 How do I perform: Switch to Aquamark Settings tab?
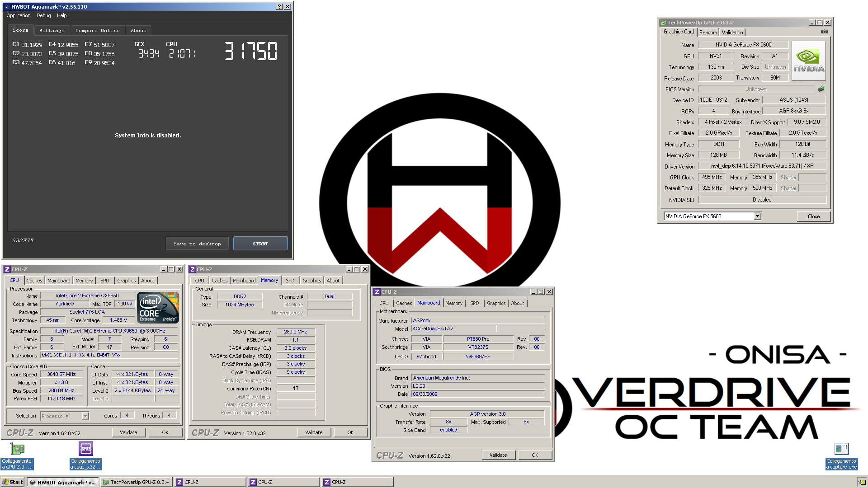[52, 31]
